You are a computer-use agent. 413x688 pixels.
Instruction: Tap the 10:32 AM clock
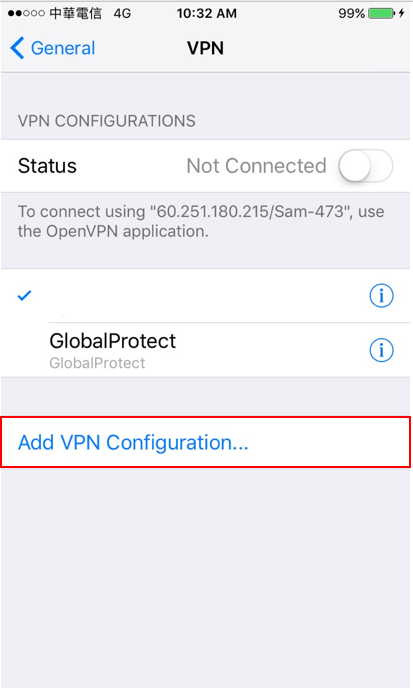pos(206,14)
